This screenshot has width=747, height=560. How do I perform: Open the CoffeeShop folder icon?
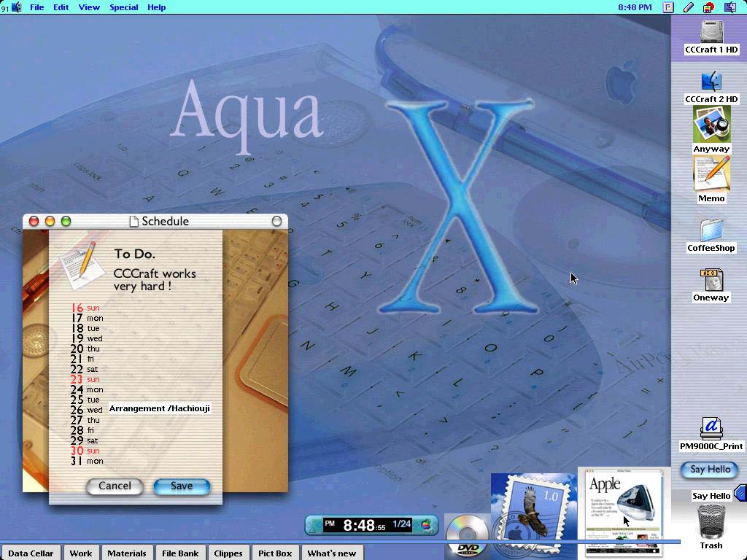711,230
